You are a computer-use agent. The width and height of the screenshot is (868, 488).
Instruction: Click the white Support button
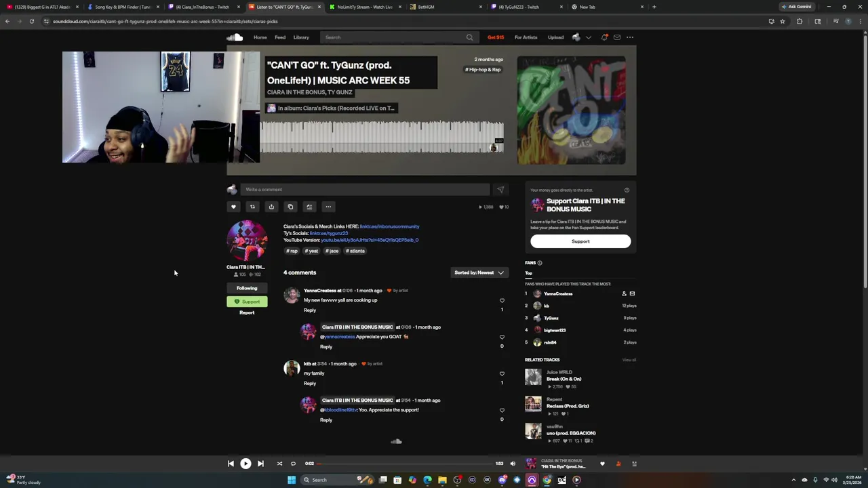pos(580,241)
